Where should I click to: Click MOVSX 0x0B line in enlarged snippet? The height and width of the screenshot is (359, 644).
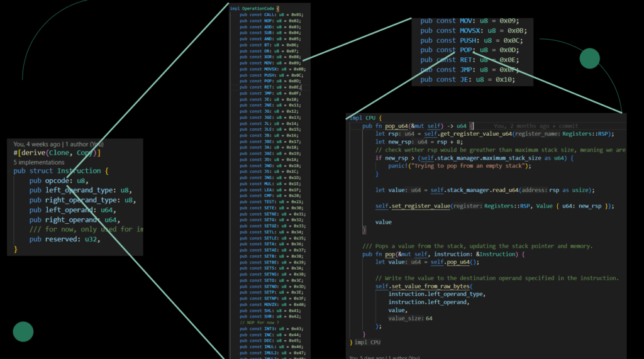(x=474, y=31)
